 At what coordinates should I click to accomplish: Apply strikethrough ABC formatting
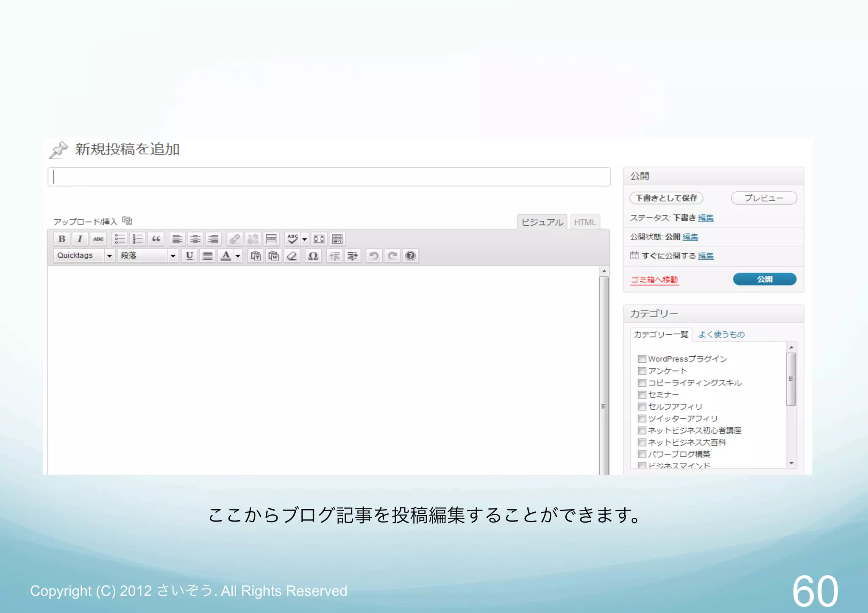pyautogui.click(x=98, y=239)
